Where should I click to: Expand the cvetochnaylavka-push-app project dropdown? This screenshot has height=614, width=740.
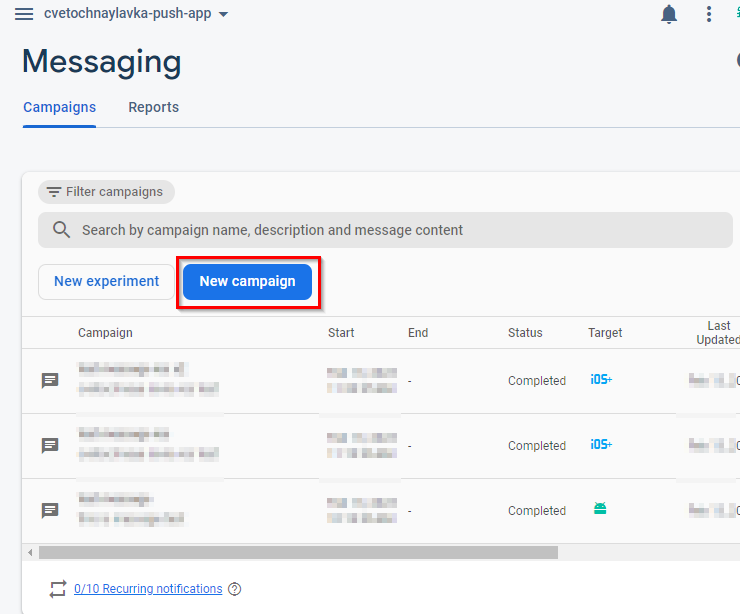click(223, 15)
